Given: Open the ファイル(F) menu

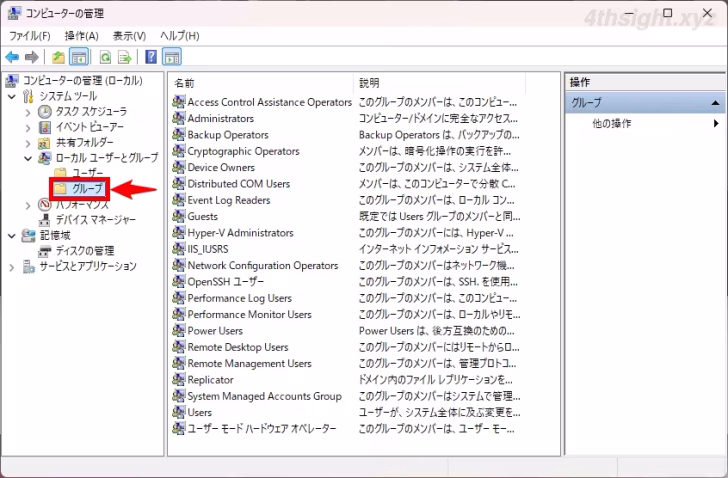Looking at the screenshot, I should coord(30,36).
